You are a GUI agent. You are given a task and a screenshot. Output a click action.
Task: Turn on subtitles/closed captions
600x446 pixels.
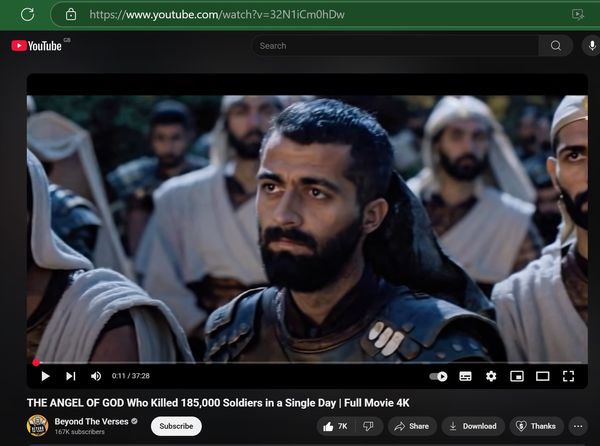pyautogui.click(x=465, y=376)
